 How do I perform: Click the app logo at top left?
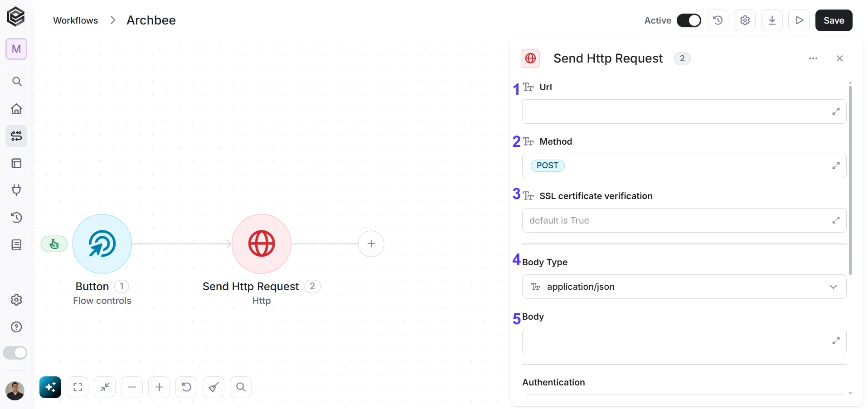click(16, 17)
